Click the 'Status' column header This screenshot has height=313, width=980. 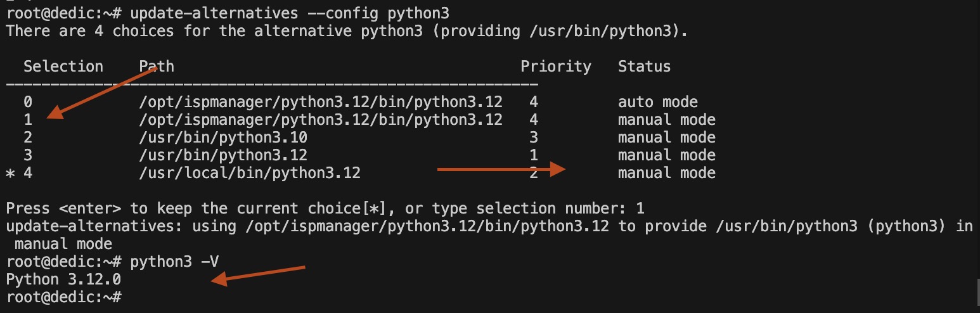[645, 67]
